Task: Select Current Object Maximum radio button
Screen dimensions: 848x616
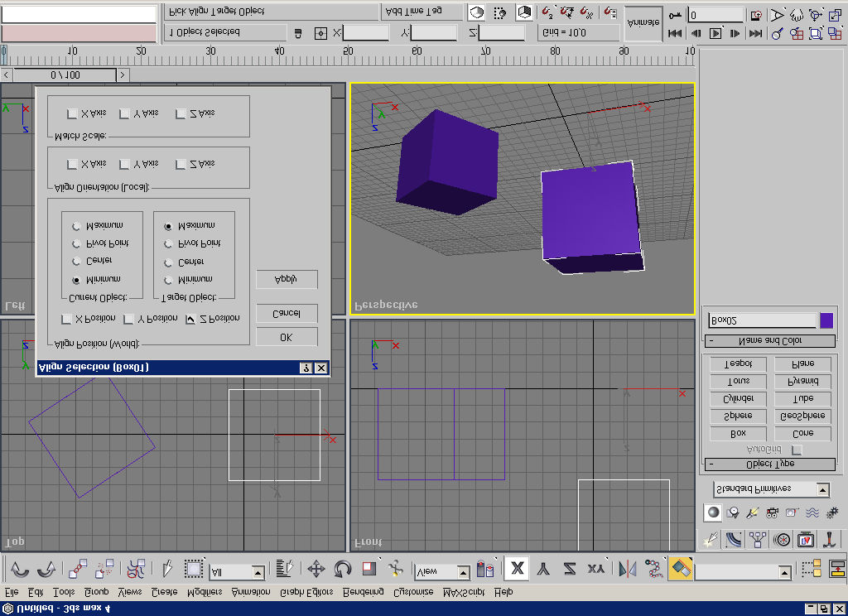Action: point(76,225)
